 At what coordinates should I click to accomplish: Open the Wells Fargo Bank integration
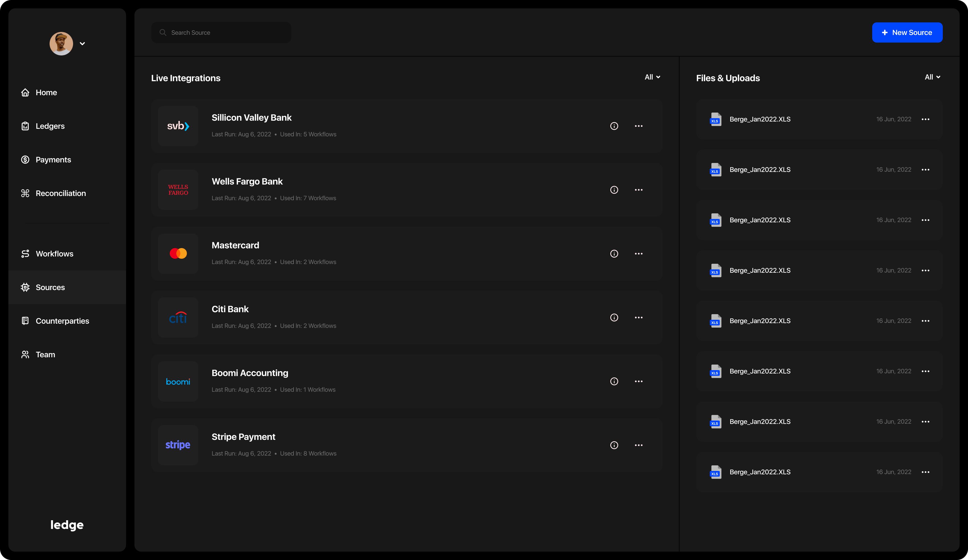tap(247, 182)
